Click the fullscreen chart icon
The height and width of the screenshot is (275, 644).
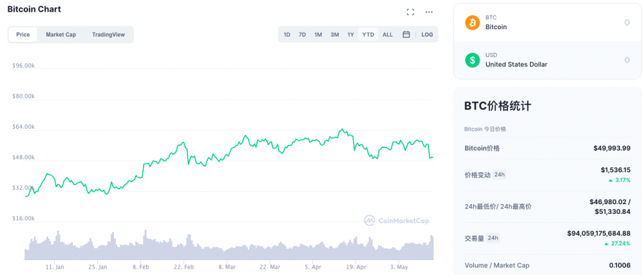click(410, 12)
